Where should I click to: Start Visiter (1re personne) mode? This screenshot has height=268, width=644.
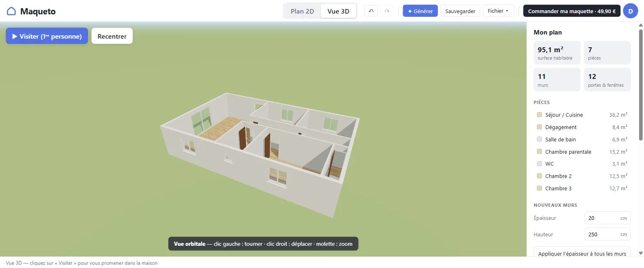click(x=47, y=36)
